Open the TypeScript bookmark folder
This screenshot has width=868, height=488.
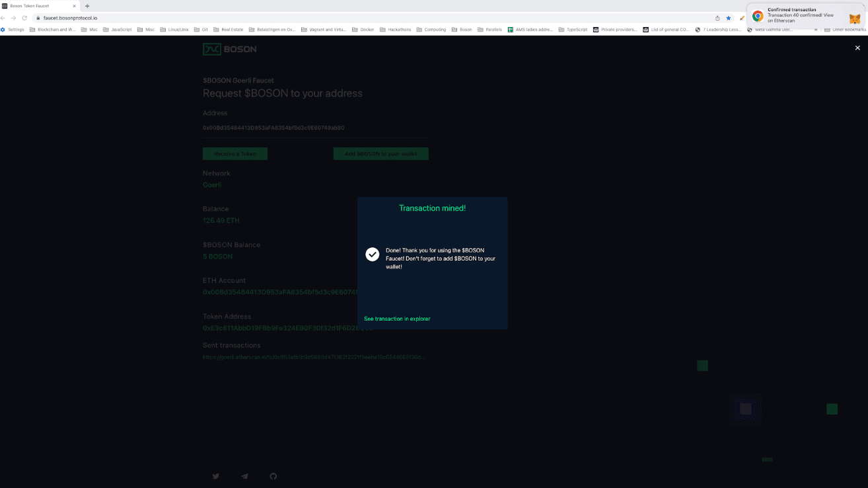[573, 30]
